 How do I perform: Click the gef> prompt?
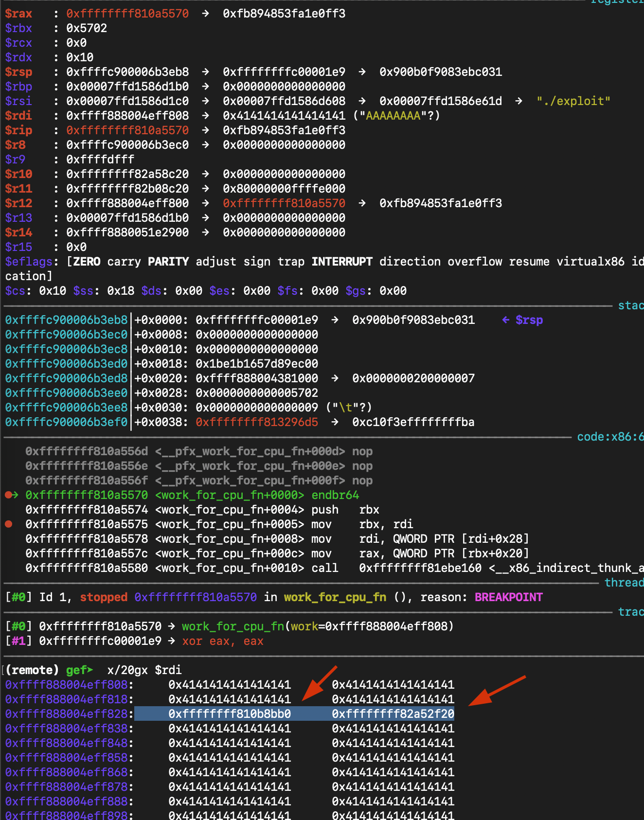coord(79,670)
